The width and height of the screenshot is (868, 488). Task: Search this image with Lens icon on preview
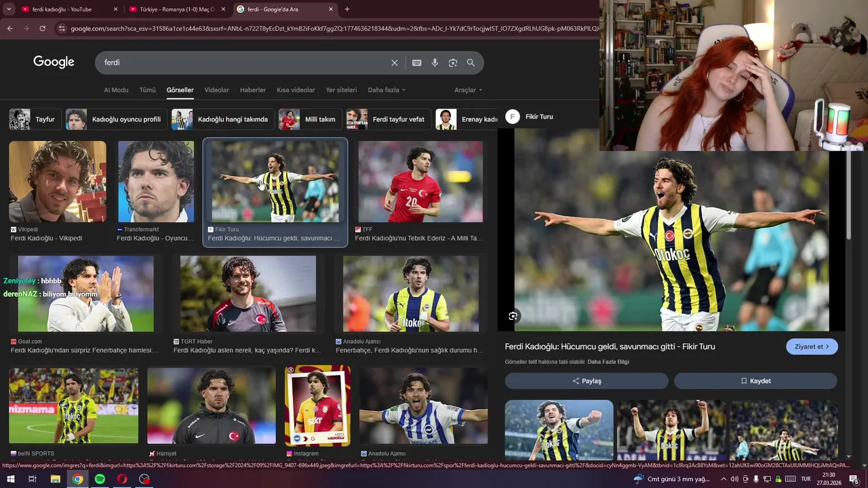click(513, 316)
